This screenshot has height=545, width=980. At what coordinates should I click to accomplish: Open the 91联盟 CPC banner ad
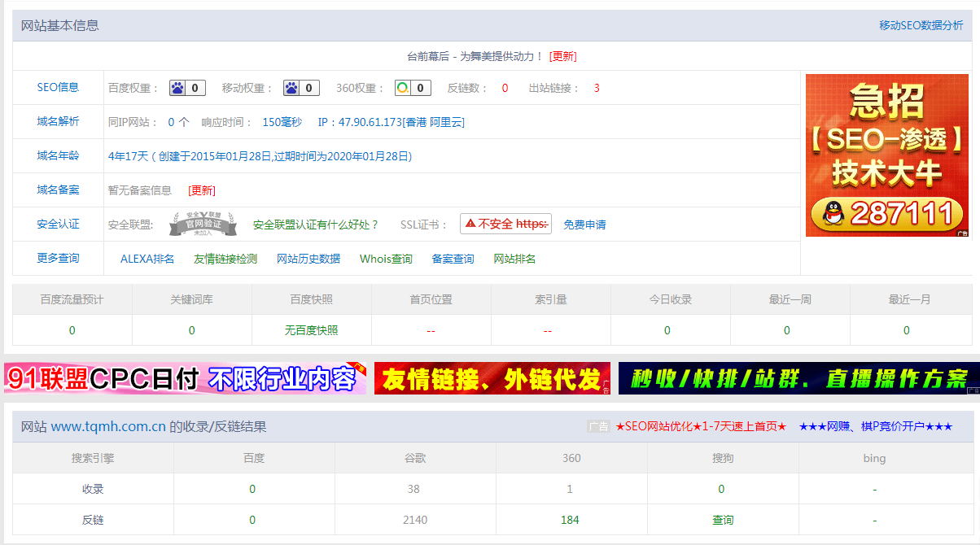click(185, 378)
